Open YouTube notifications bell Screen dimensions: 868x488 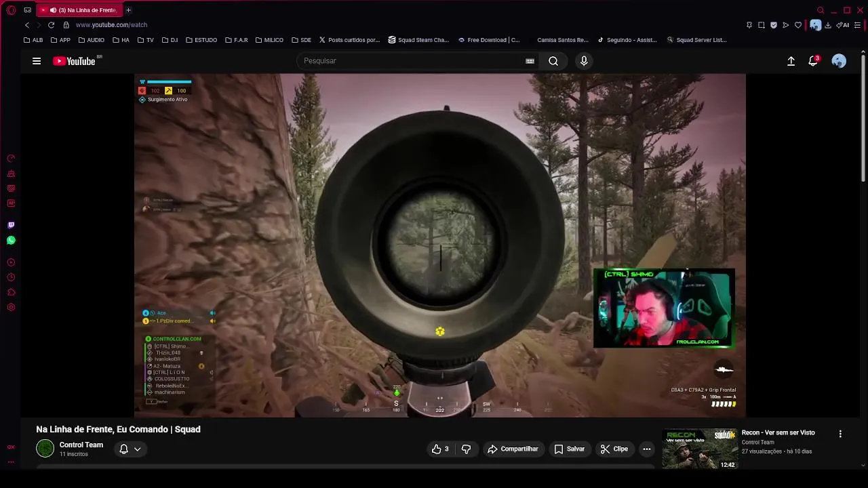(x=813, y=61)
